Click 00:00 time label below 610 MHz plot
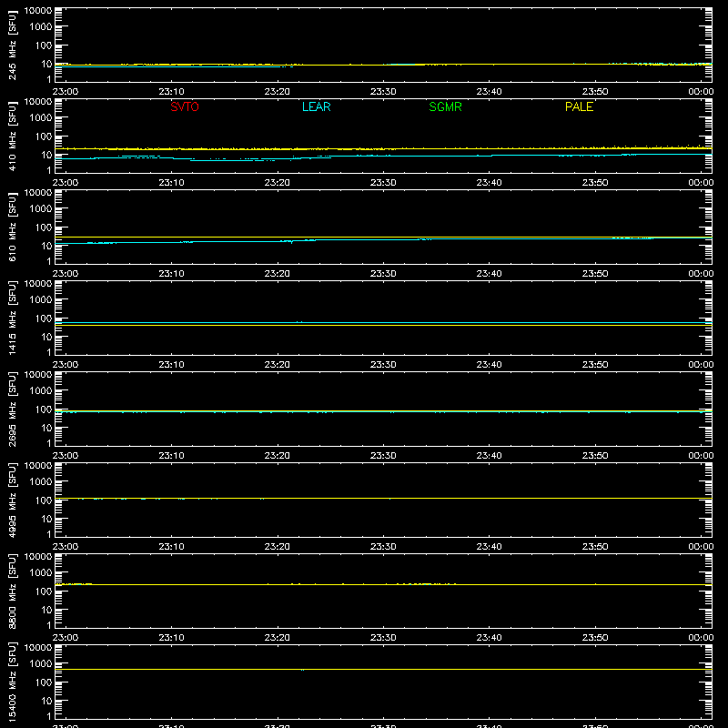The height and width of the screenshot is (728, 728). coord(701,274)
